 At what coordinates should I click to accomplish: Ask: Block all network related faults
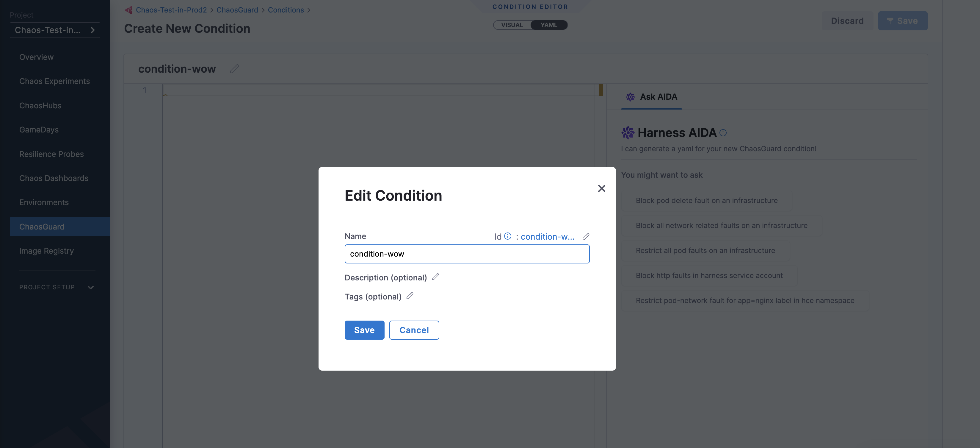point(721,225)
